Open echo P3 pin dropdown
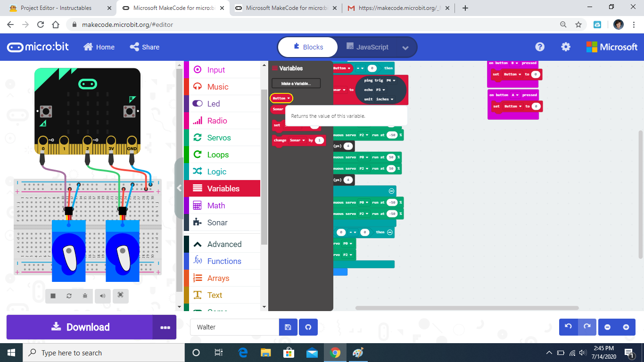This screenshot has width=644, height=362. (x=380, y=90)
